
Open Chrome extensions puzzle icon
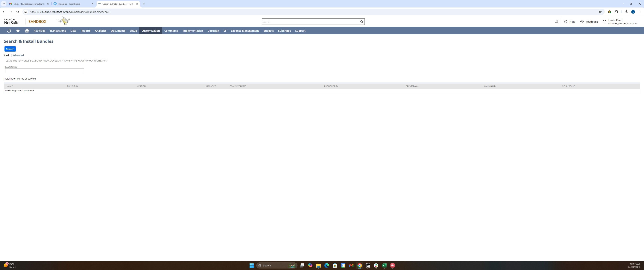point(616,12)
